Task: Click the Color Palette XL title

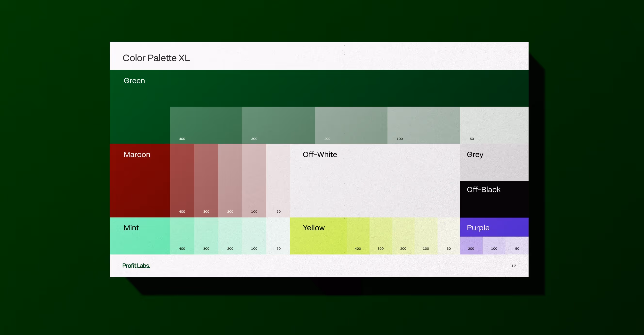Action: pos(156,58)
